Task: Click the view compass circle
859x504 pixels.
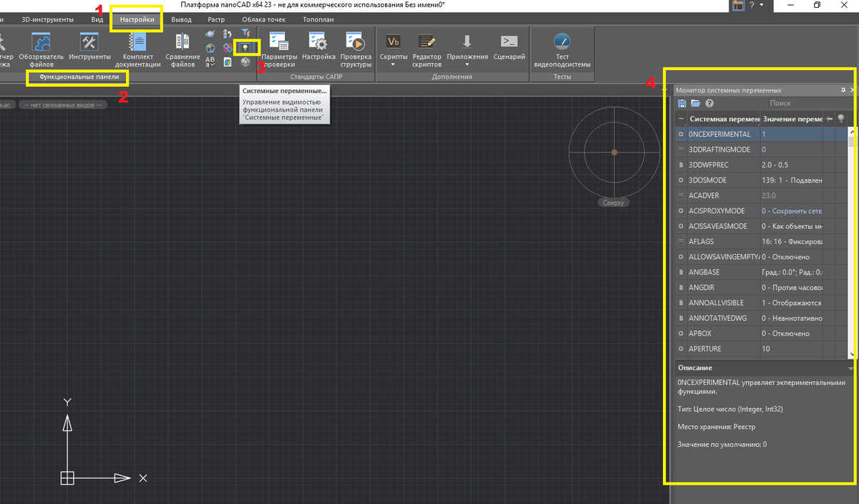Action: point(614,152)
